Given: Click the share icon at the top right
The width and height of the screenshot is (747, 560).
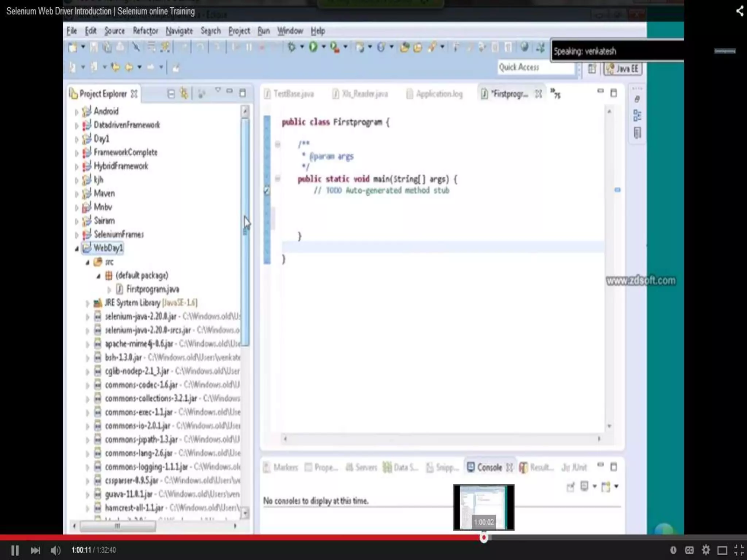Looking at the screenshot, I should pos(739,11).
